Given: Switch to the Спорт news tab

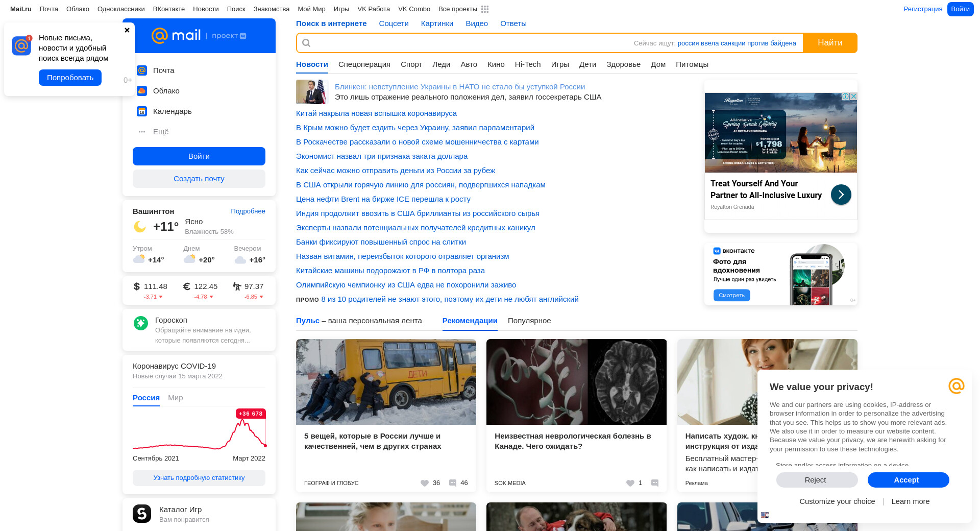Looking at the screenshot, I should pos(411,64).
